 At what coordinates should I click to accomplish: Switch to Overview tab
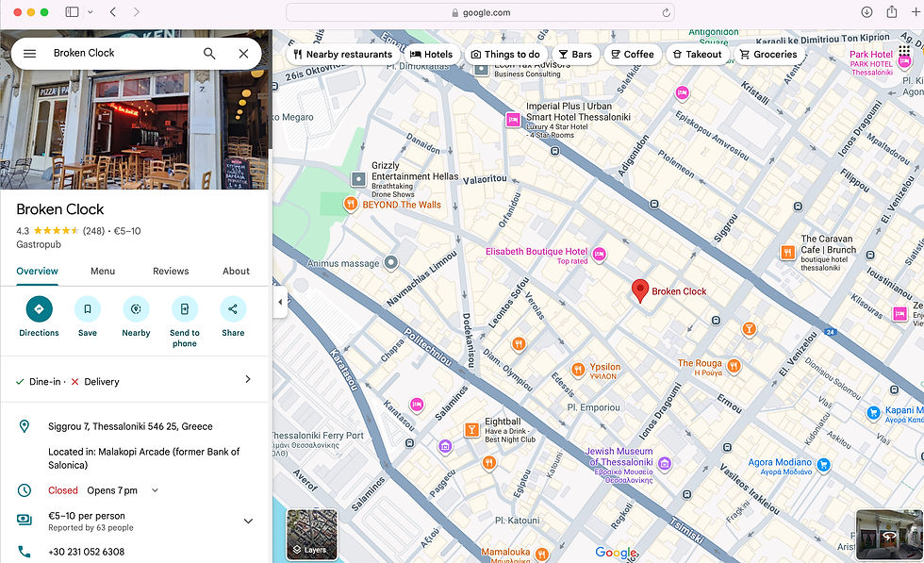point(37,272)
